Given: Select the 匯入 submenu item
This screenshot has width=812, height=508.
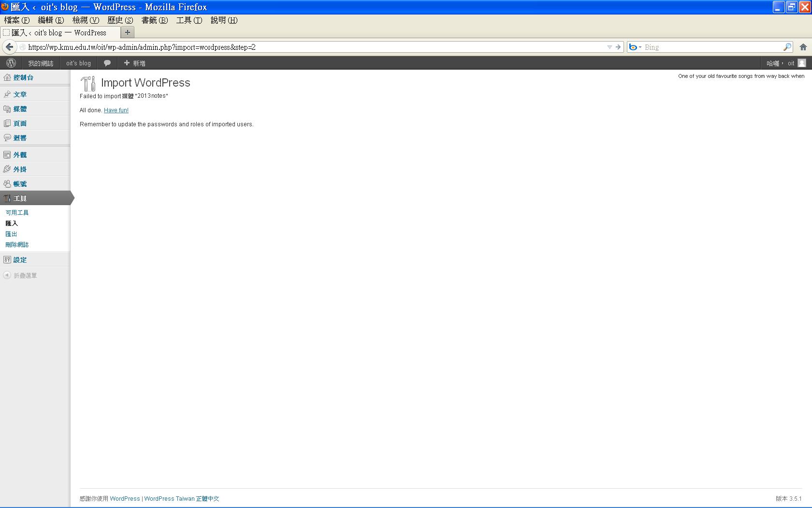Looking at the screenshot, I should coord(12,224).
